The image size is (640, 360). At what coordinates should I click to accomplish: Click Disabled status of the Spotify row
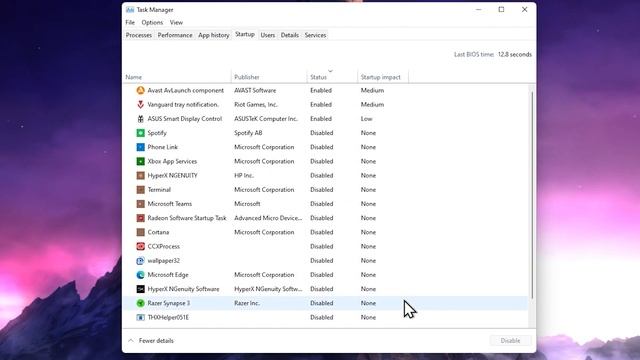(x=322, y=133)
